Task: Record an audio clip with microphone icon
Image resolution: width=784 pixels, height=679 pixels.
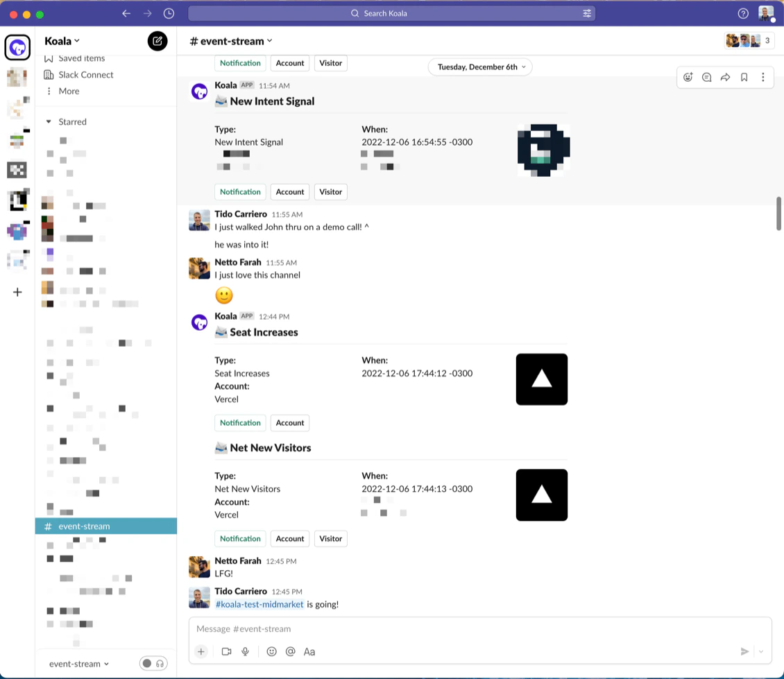Action: click(246, 651)
